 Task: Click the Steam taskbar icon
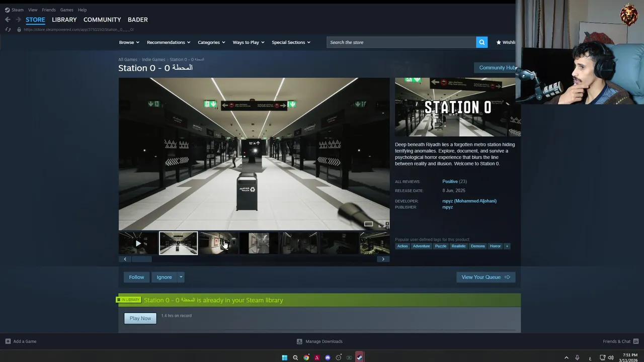(359, 357)
